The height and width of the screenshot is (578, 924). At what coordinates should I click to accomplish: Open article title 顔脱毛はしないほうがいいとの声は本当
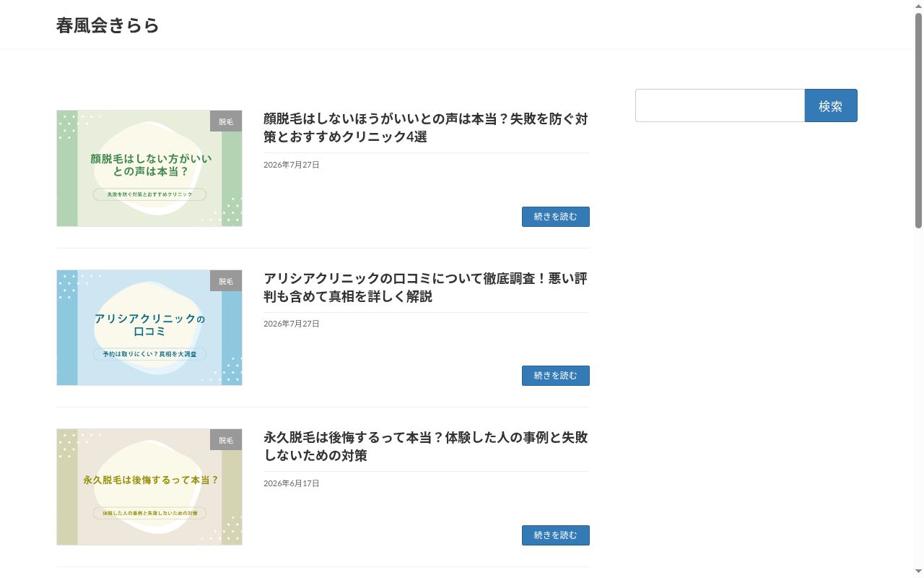point(426,128)
